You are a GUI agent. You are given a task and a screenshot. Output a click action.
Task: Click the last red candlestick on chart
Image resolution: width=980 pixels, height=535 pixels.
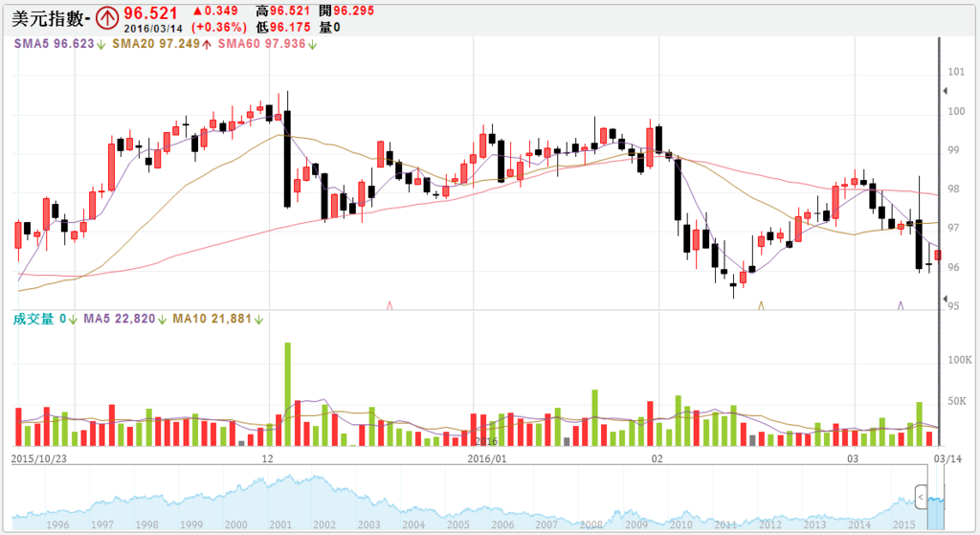[938, 255]
